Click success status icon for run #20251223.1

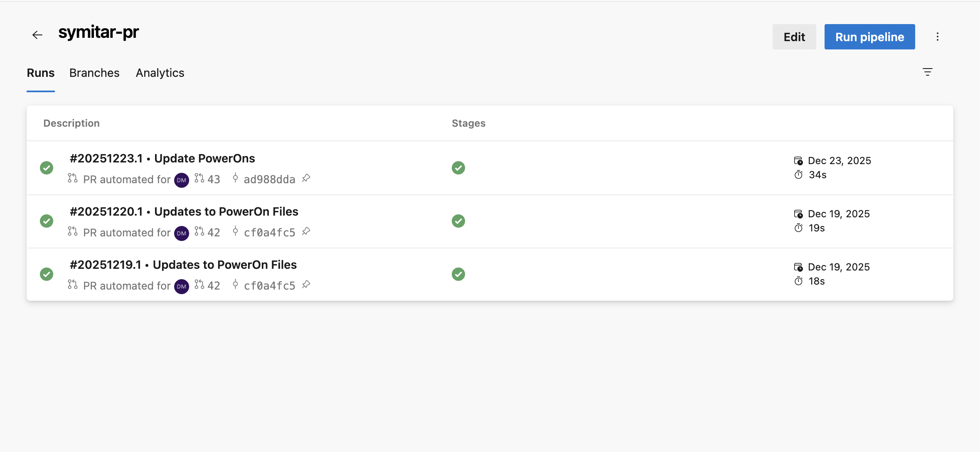(x=47, y=168)
